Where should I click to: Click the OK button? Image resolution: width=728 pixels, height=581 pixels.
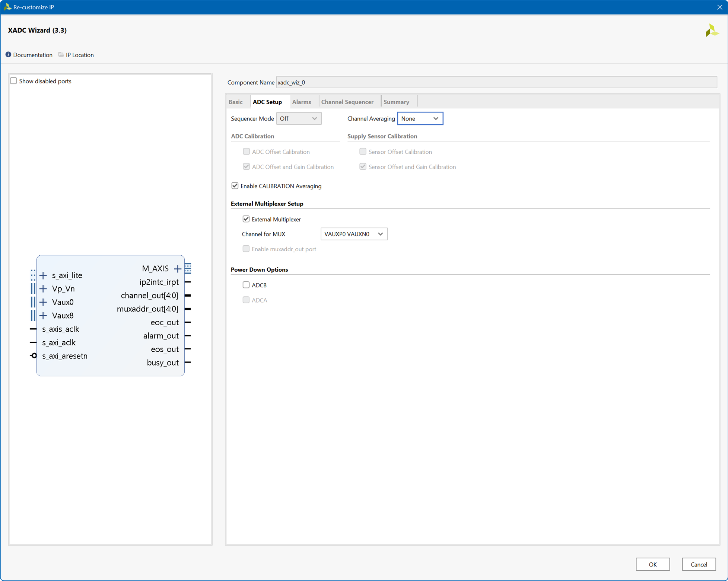[652, 564]
